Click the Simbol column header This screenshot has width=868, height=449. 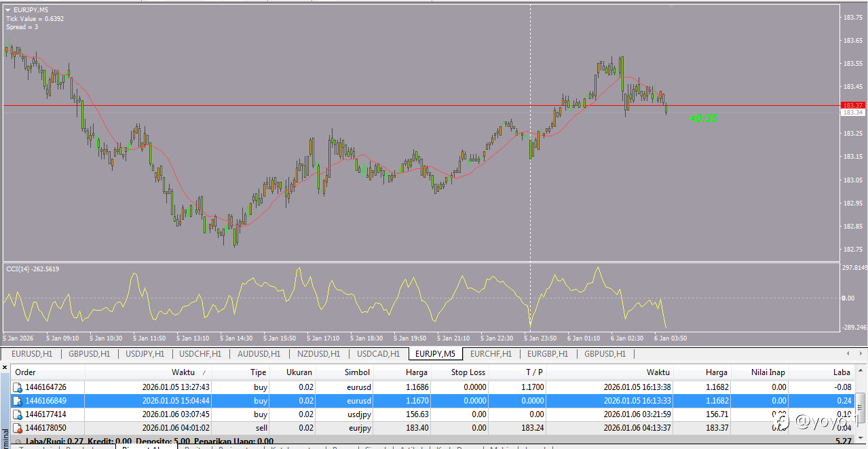[356, 372]
